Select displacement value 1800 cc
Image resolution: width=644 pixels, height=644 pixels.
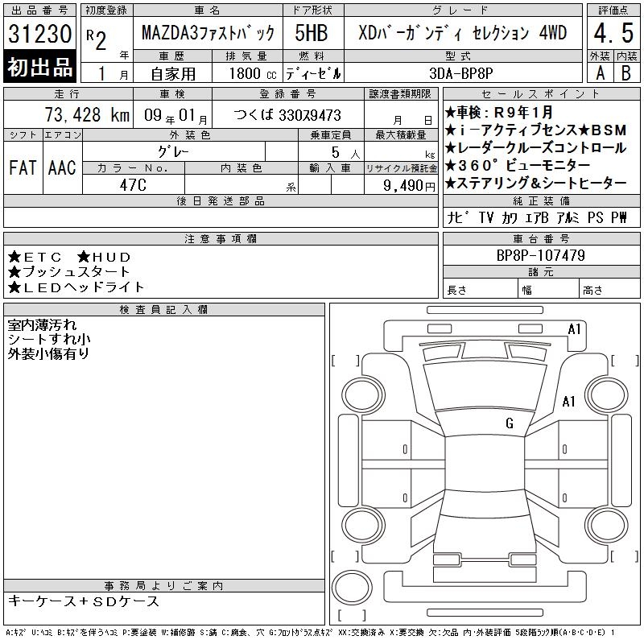coord(253,74)
